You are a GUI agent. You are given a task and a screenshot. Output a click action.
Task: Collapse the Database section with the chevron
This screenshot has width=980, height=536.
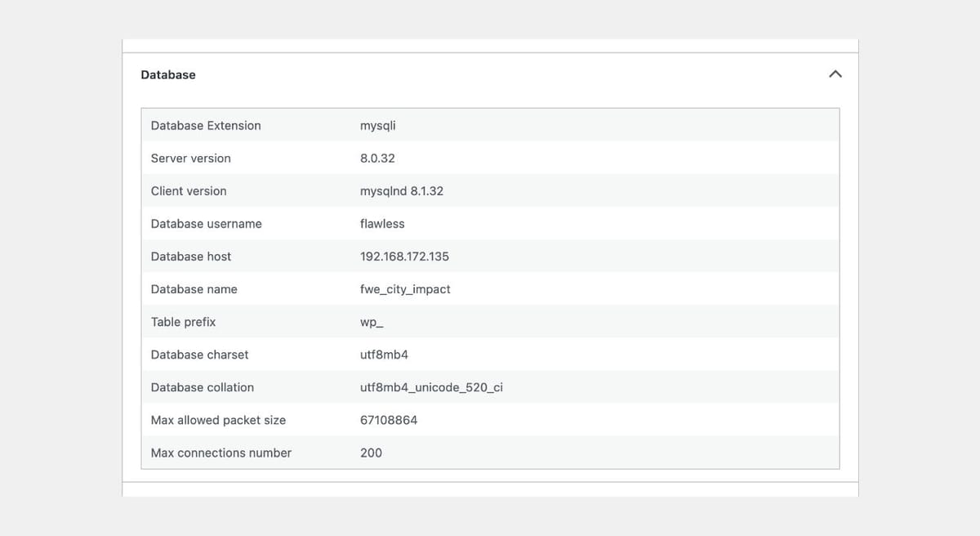835,74
